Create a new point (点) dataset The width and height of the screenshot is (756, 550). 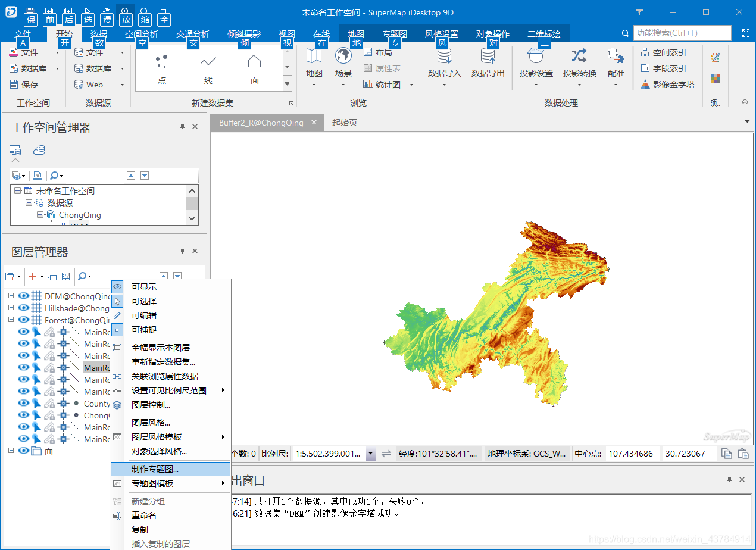coord(161,68)
